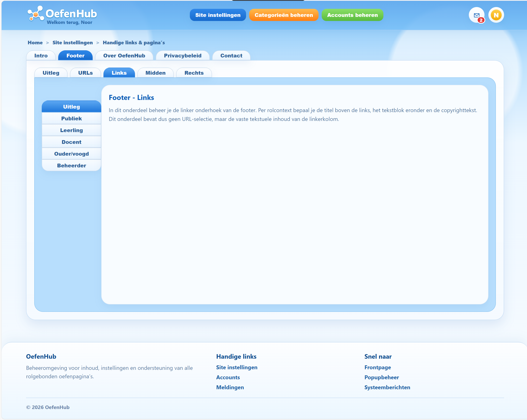Image resolution: width=527 pixels, height=420 pixels.
Task: Select the Links sub-tab
Action: pyautogui.click(x=119, y=73)
